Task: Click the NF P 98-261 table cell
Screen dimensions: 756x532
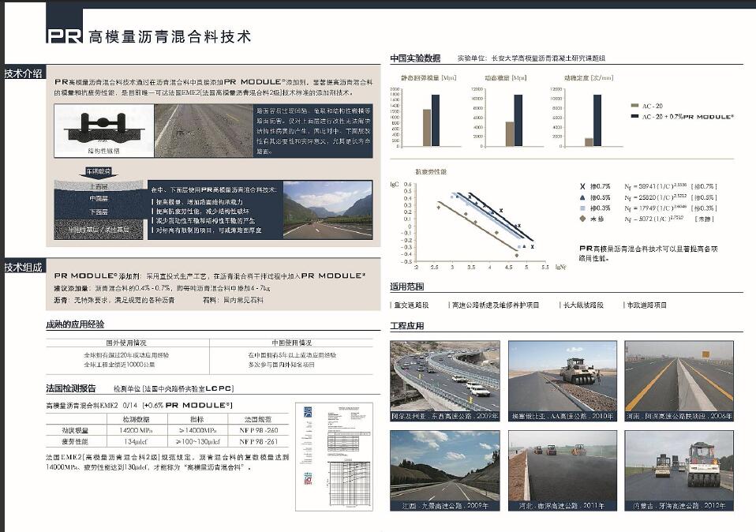Action: point(258,442)
